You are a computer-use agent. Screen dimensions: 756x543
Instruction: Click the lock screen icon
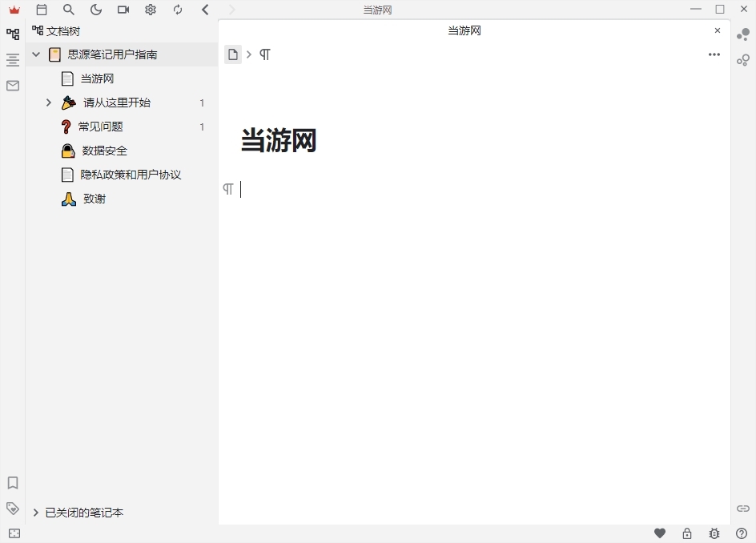(687, 533)
